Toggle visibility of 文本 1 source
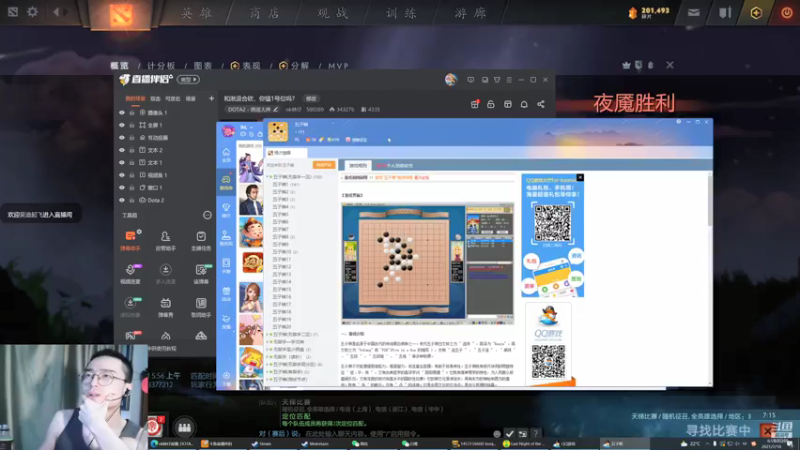This screenshot has height=450, width=800. (x=121, y=162)
